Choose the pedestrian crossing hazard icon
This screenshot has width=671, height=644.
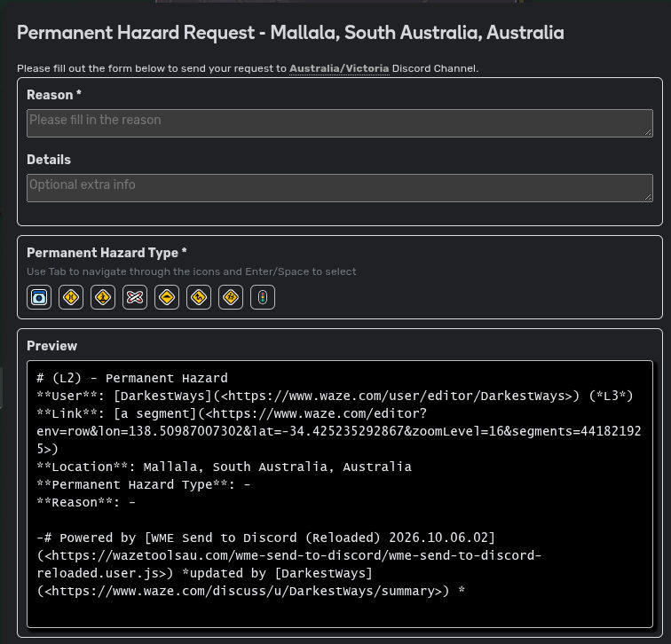(103, 297)
